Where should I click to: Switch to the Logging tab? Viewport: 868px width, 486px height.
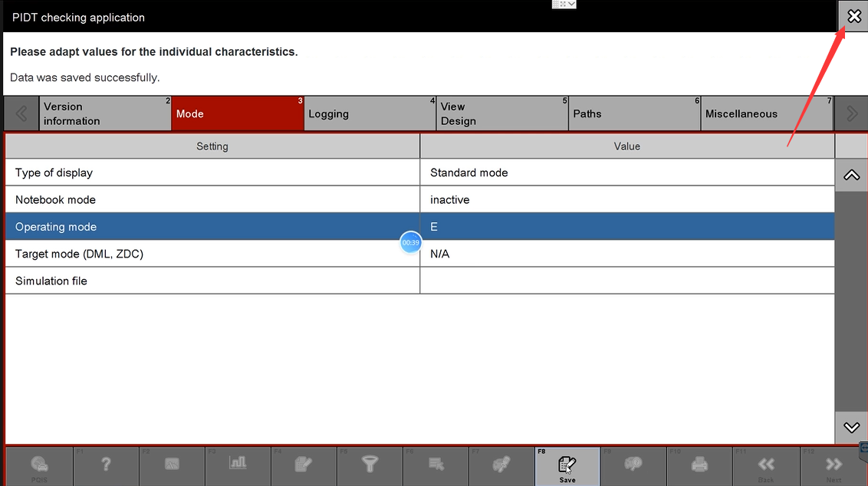370,113
